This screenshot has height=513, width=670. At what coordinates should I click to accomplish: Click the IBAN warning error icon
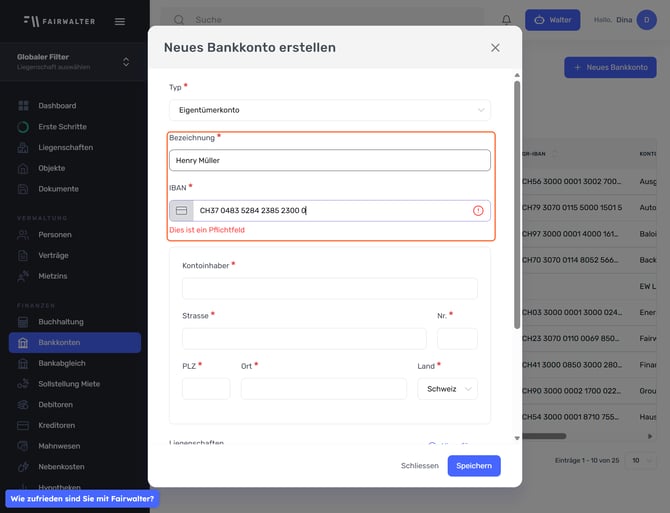tap(478, 211)
